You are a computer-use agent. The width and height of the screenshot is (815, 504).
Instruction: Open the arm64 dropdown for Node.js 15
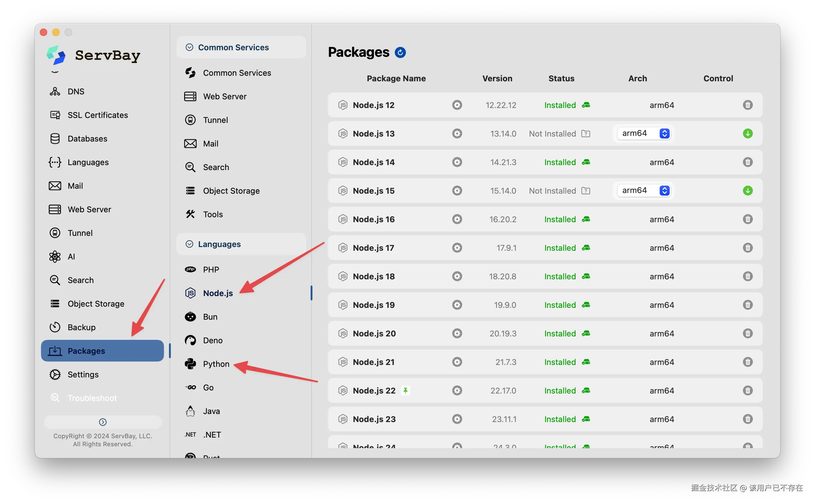[x=644, y=190]
